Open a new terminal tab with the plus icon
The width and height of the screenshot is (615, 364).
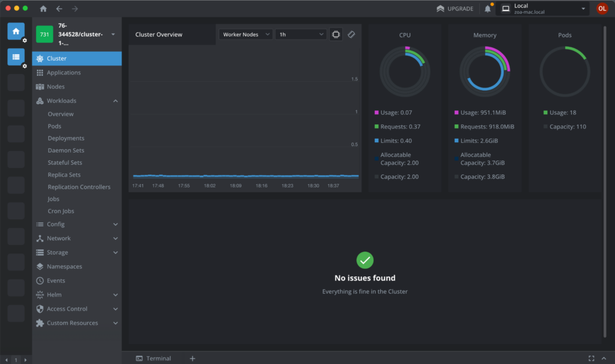192,358
